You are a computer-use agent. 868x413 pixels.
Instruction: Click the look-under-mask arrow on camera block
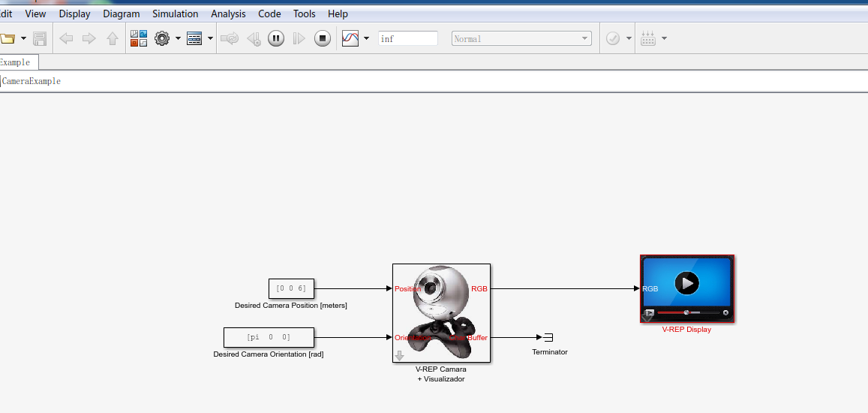click(399, 356)
